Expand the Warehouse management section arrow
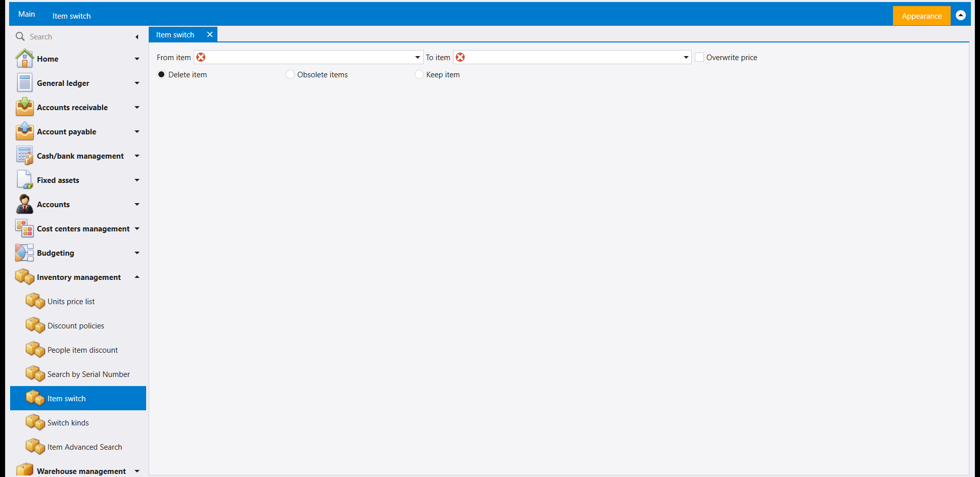This screenshot has width=980, height=477. click(x=137, y=471)
